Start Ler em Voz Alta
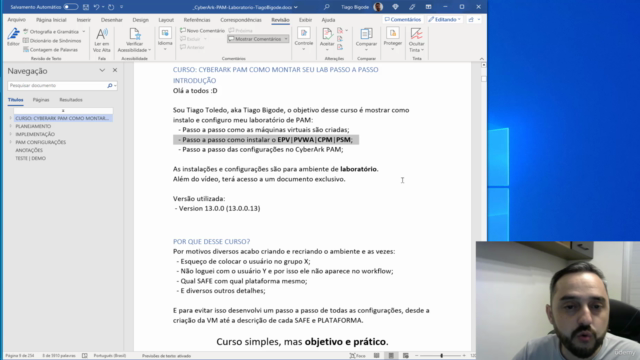The height and width of the screenshot is (360, 640). coord(102,40)
